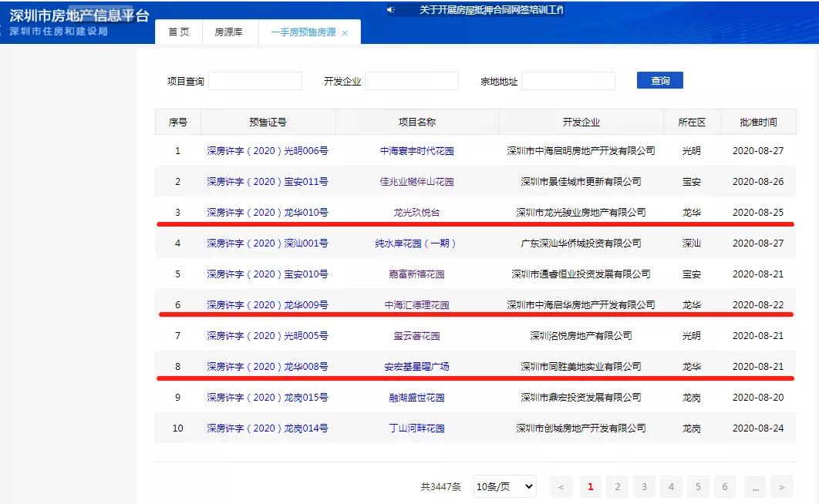Click the 项目查询 input field
The width and height of the screenshot is (819, 504).
255,80
